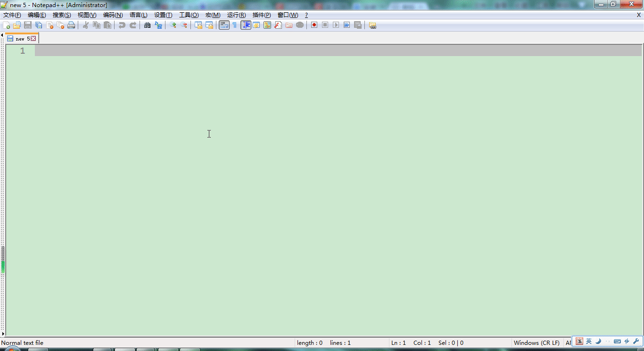
Task: Toggle the indent guide toolbar button
Action: click(246, 25)
